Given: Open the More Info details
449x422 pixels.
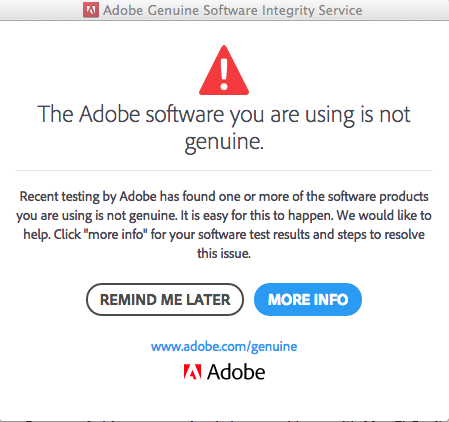Looking at the screenshot, I should [x=308, y=299].
